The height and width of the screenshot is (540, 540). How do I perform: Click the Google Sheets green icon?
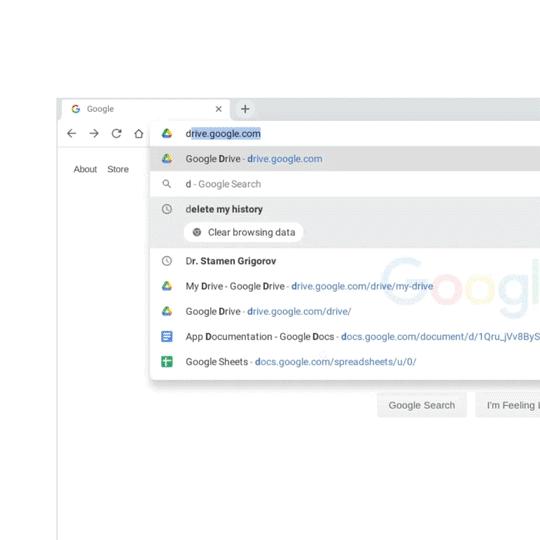click(x=167, y=362)
